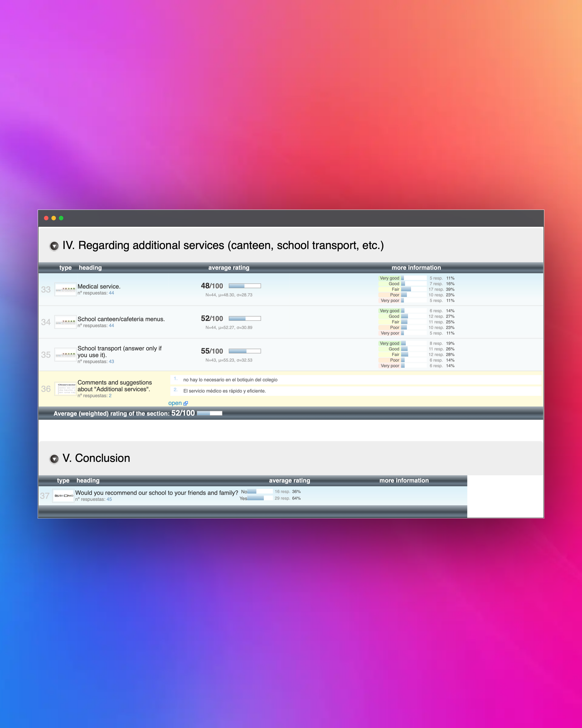Click response count 45 for recommend question
This screenshot has width=582, height=728.
point(109,499)
